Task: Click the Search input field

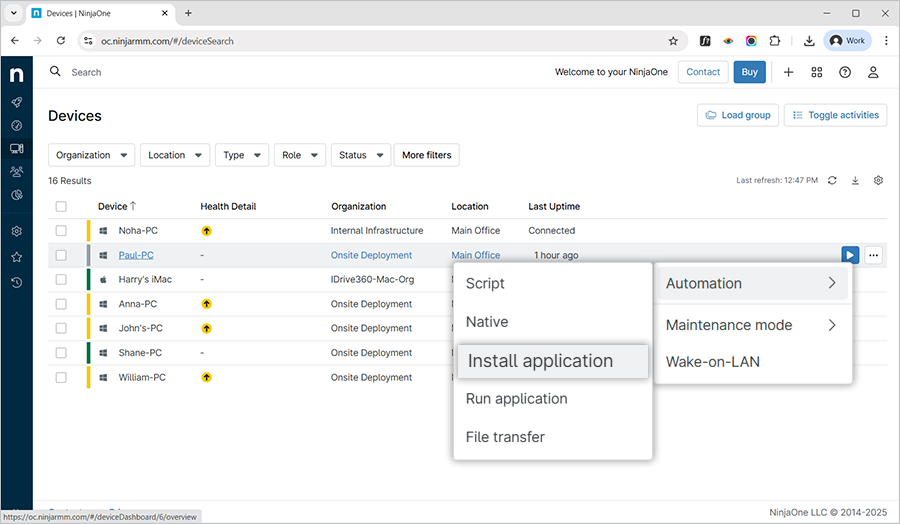Action: 200,72
